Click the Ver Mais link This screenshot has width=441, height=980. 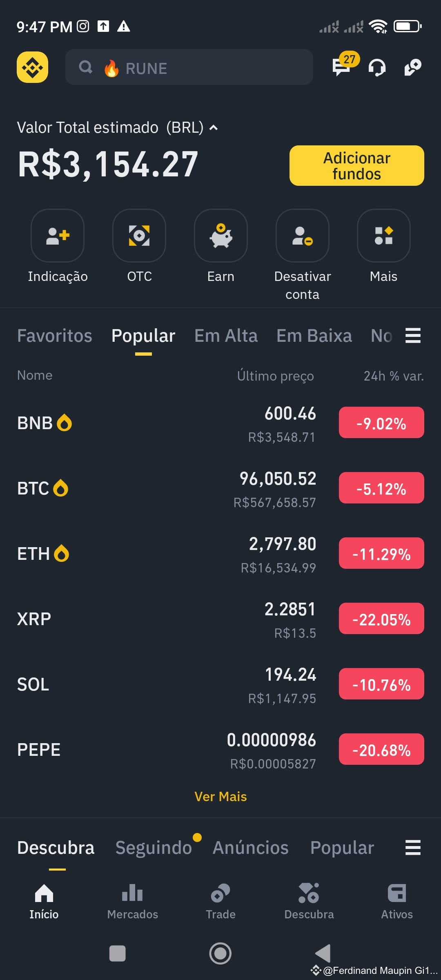220,797
